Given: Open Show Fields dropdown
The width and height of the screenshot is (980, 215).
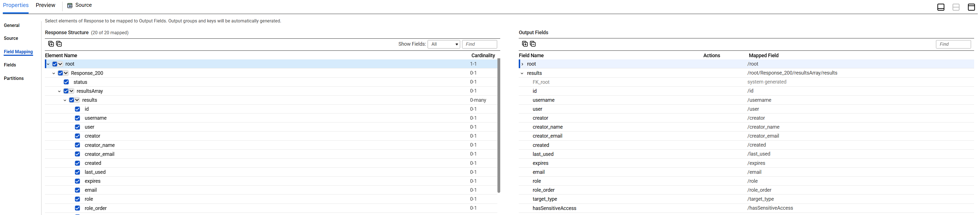Looking at the screenshot, I should pos(444,44).
